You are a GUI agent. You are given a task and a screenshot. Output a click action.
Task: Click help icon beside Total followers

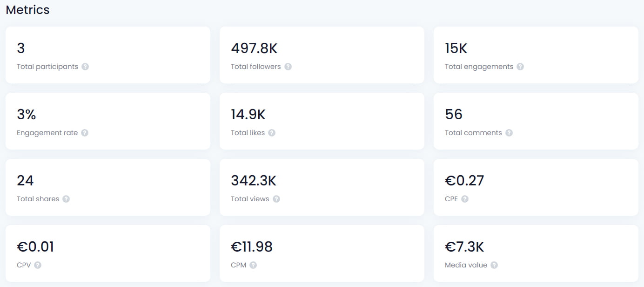point(288,67)
